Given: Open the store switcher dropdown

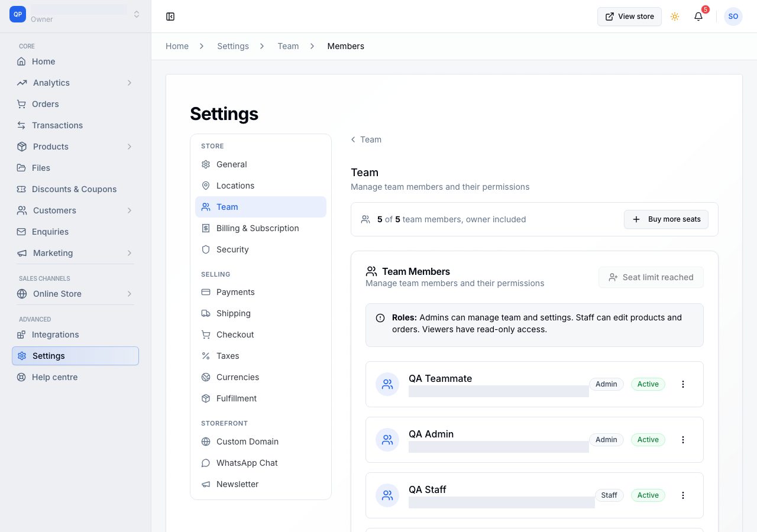Looking at the screenshot, I should (137, 14).
